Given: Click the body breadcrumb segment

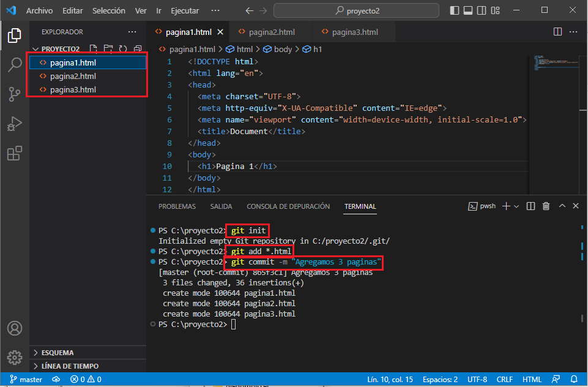Looking at the screenshot, I should tap(278, 49).
